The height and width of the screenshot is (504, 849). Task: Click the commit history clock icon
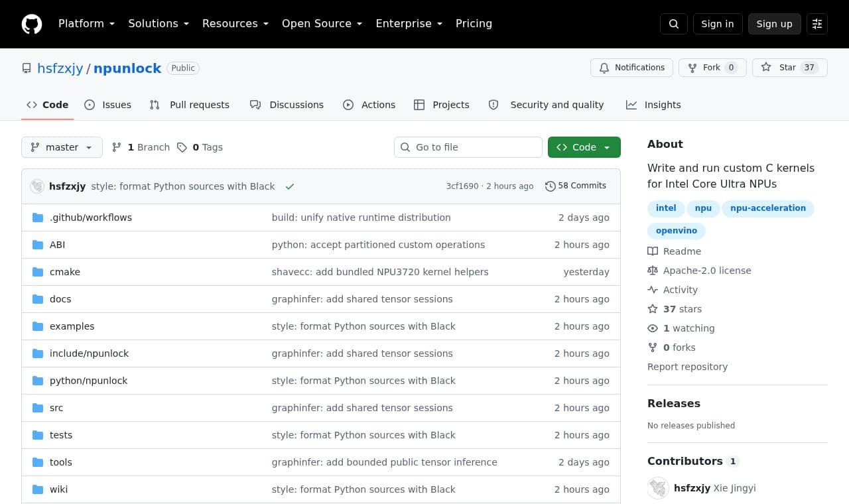point(550,186)
